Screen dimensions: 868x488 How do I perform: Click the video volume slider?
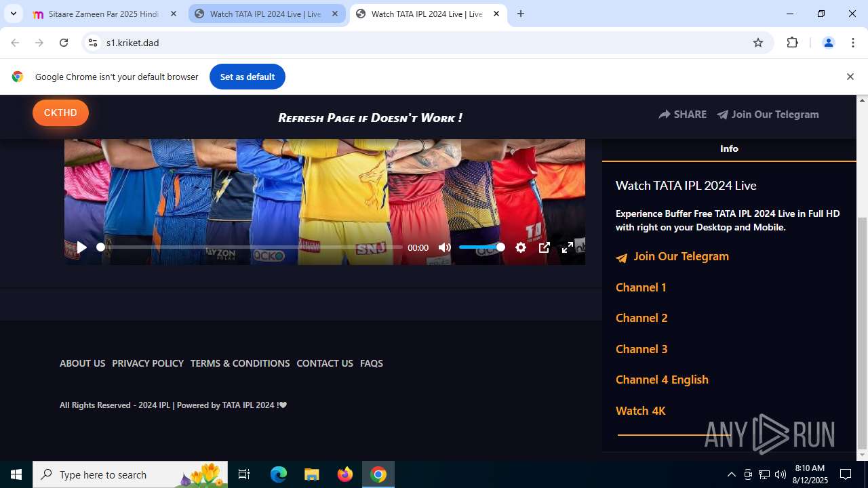pyautogui.click(x=481, y=247)
